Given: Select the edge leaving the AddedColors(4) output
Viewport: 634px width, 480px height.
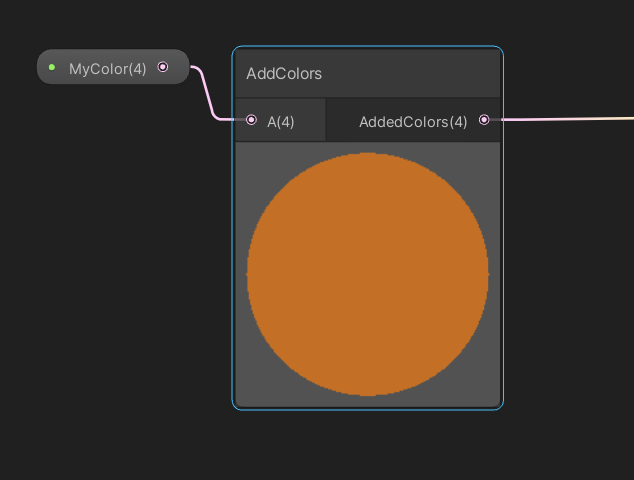Looking at the screenshot, I should coord(567,119).
